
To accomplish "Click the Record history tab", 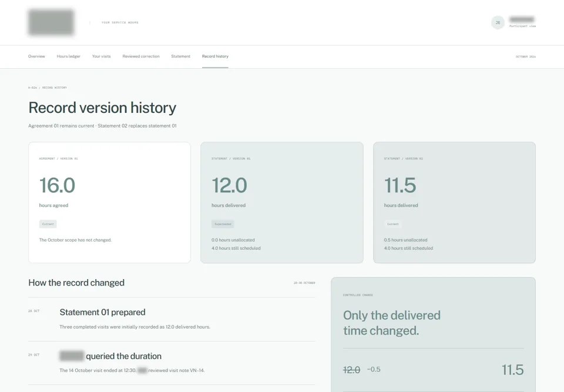I will pos(215,56).
